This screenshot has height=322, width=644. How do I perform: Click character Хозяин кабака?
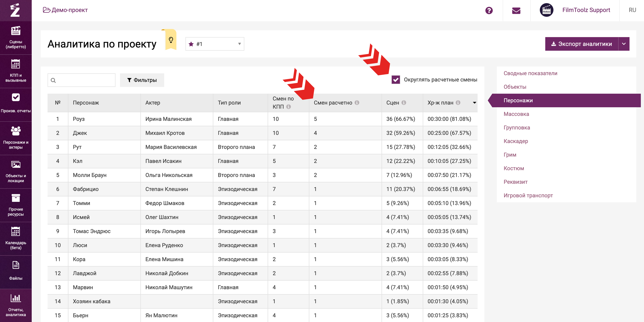point(91,301)
